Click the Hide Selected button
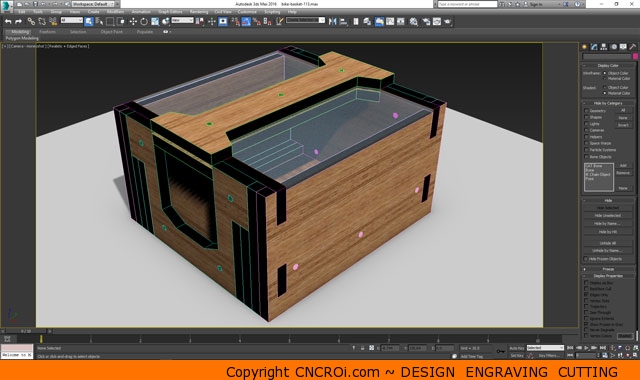Viewport: 640px width, 380px height. [x=608, y=208]
